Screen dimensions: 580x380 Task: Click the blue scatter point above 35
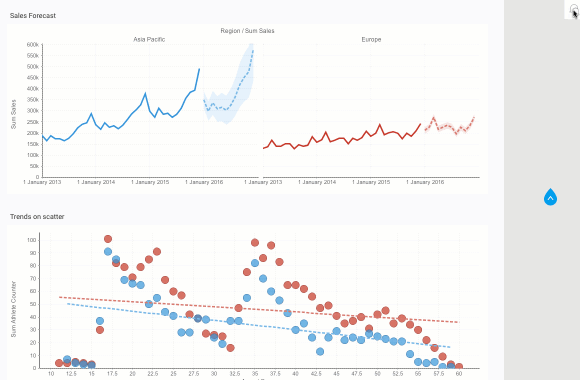[x=255, y=263]
